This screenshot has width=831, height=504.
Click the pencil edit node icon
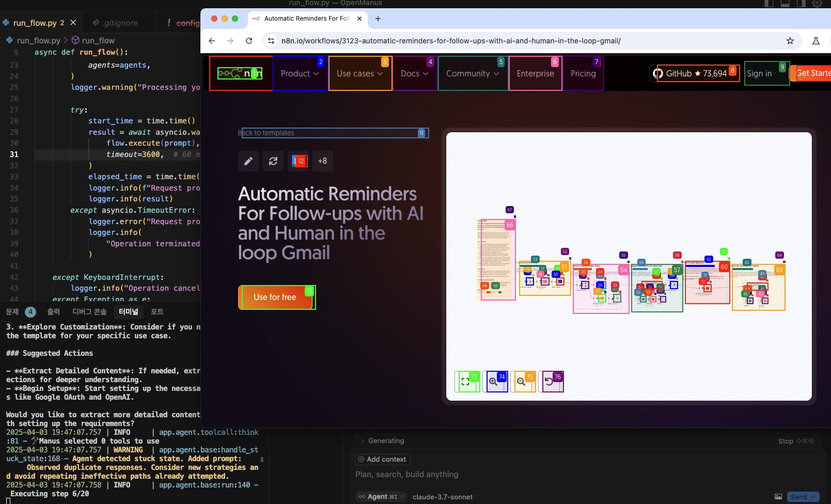(x=248, y=161)
